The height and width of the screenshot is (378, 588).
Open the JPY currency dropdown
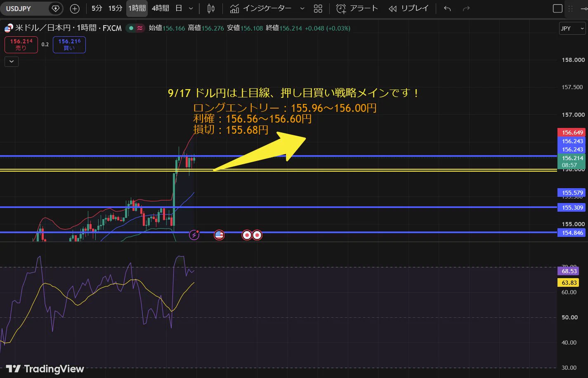[572, 28]
